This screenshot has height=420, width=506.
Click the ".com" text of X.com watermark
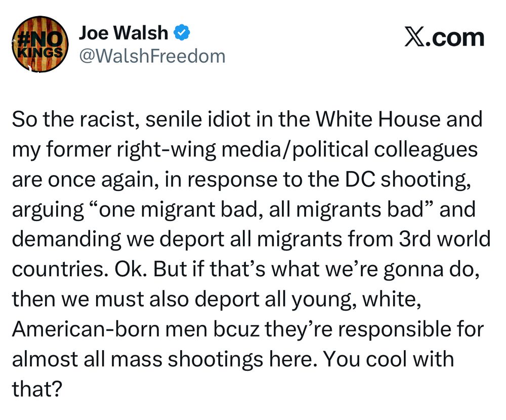455,38
